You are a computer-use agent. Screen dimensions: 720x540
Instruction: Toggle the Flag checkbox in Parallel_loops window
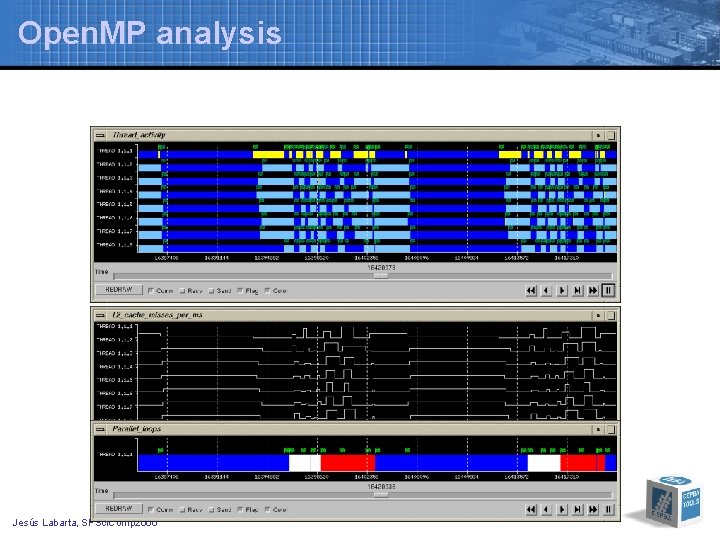tap(240, 510)
